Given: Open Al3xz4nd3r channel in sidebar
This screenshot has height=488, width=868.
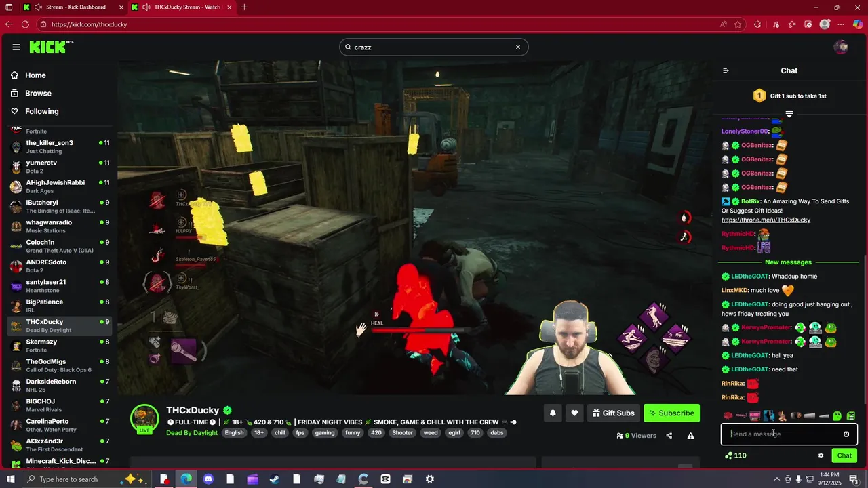Looking at the screenshot, I should point(60,445).
